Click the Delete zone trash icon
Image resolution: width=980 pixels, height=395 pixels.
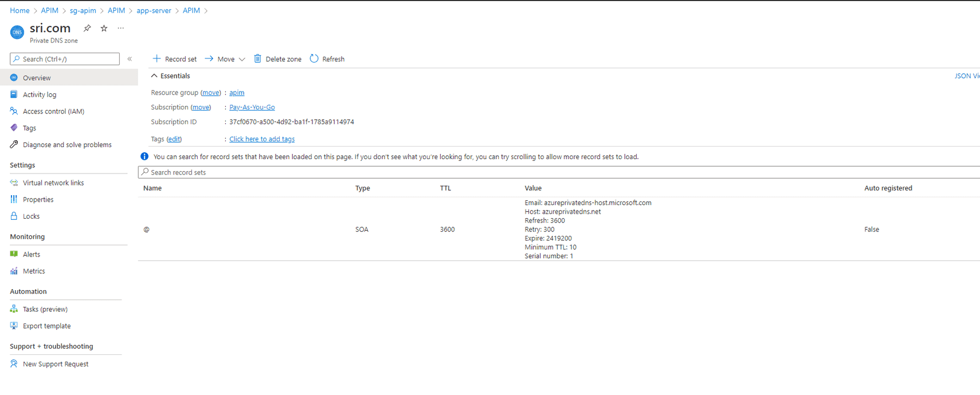tap(258, 59)
